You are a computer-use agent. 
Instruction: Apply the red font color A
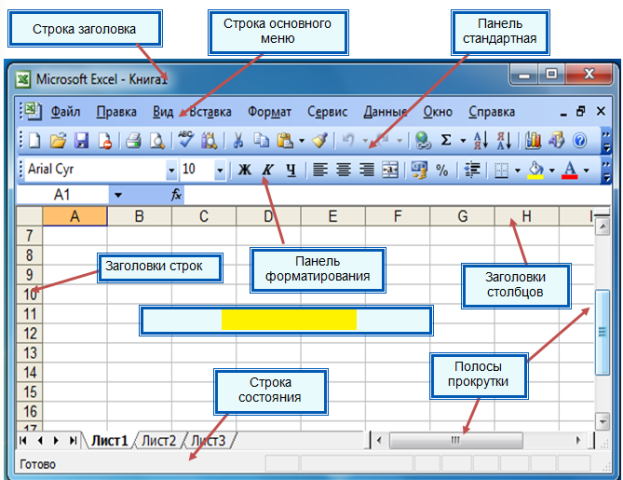(570, 170)
